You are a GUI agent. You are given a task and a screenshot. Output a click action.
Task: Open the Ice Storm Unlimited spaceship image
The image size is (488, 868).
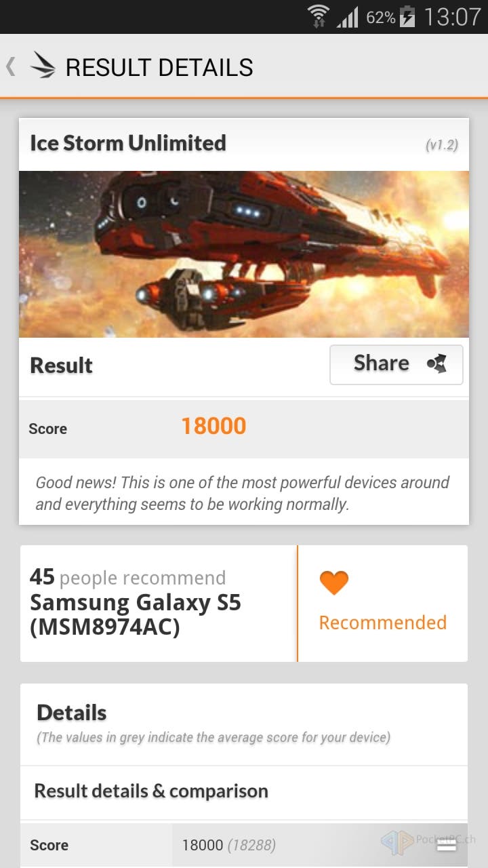(x=244, y=254)
